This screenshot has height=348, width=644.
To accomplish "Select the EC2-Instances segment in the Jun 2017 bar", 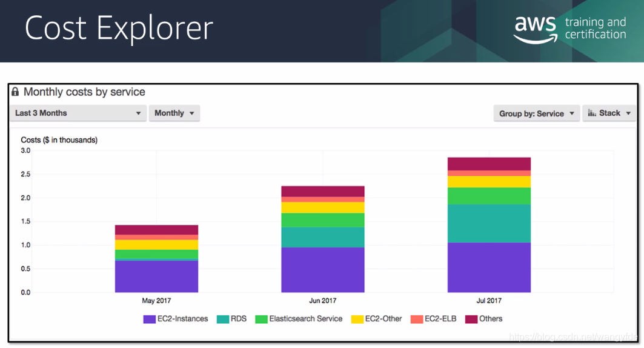I will click(x=323, y=270).
